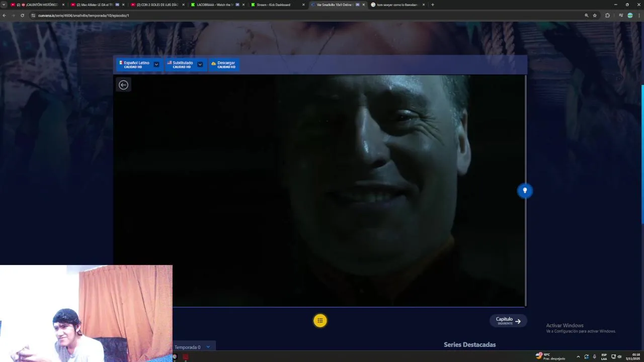Bookmark this page with the star icon
644x362 pixels.
point(595,15)
